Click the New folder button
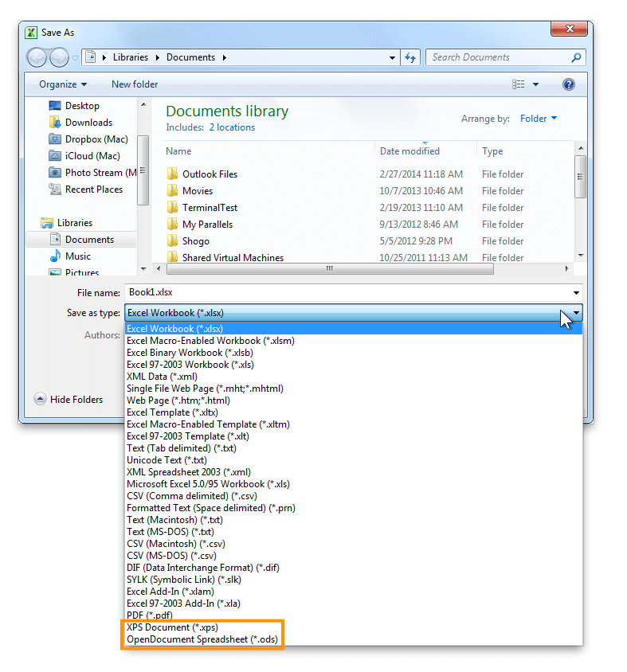Image resolution: width=627 pixels, height=672 pixels. pos(135,84)
